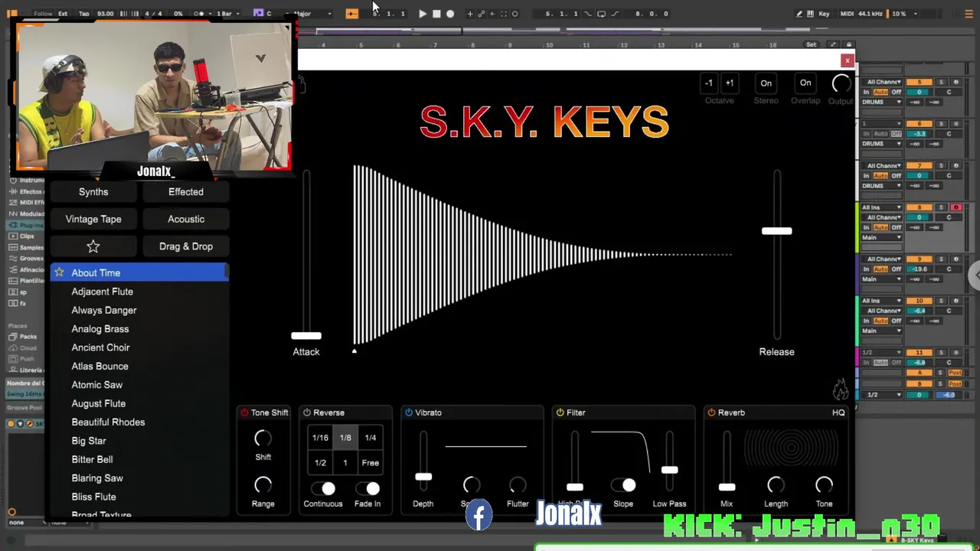
Task: Toggle the Filter power icon
Action: pyautogui.click(x=560, y=412)
